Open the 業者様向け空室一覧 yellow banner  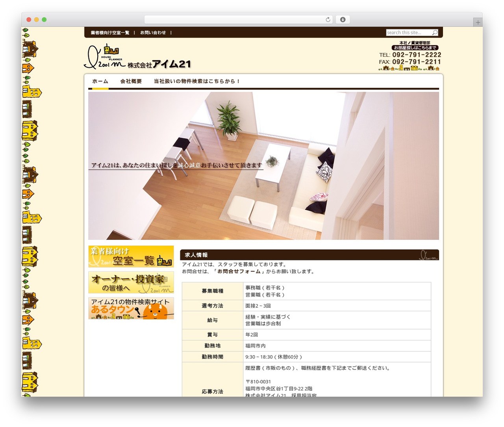click(131, 256)
